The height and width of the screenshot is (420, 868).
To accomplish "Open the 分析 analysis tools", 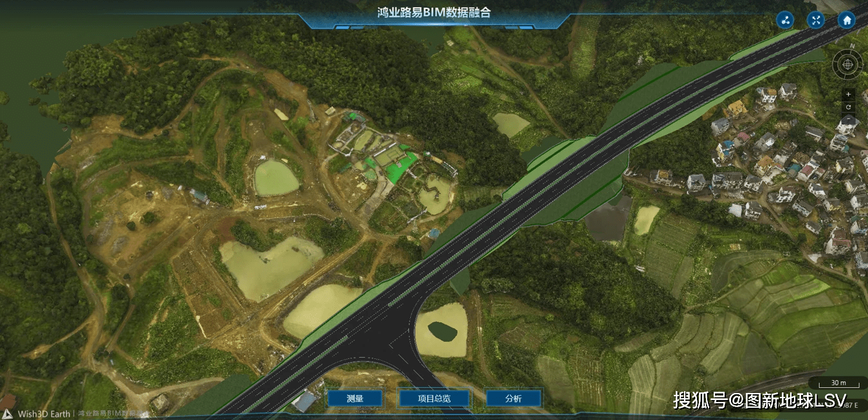I will tap(512, 398).
